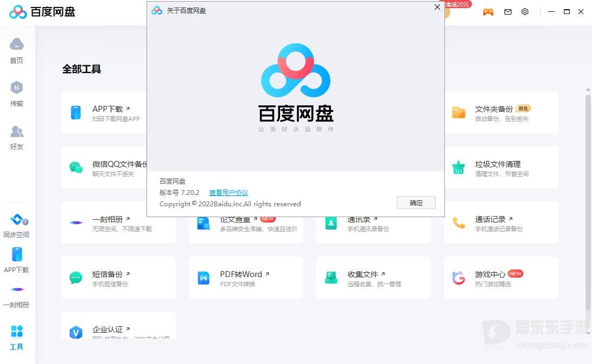Open the game controller icon in title bar
Viewport: 592px width, 364px height.
(x=488, y=12)
